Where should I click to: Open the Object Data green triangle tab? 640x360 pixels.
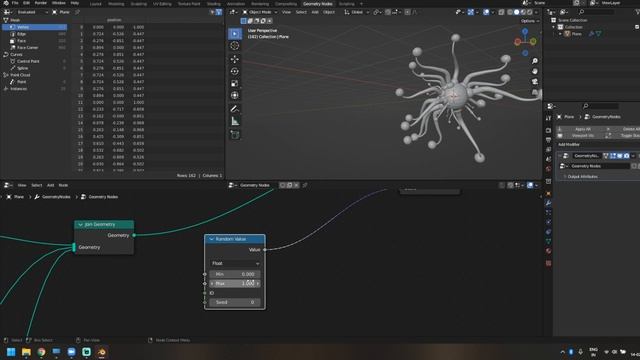548,241
